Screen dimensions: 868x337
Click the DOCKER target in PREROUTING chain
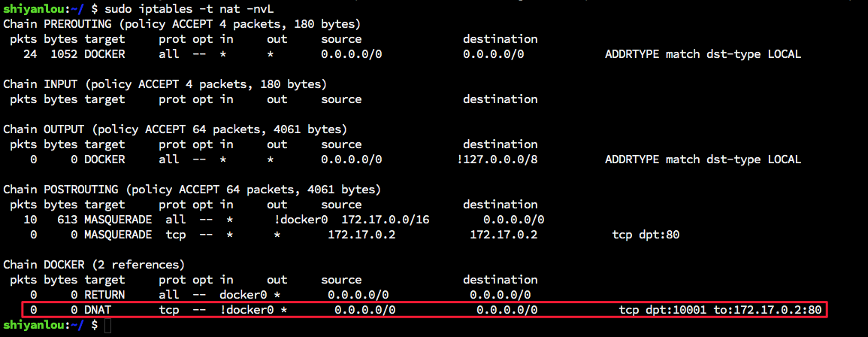pos(104,54)
